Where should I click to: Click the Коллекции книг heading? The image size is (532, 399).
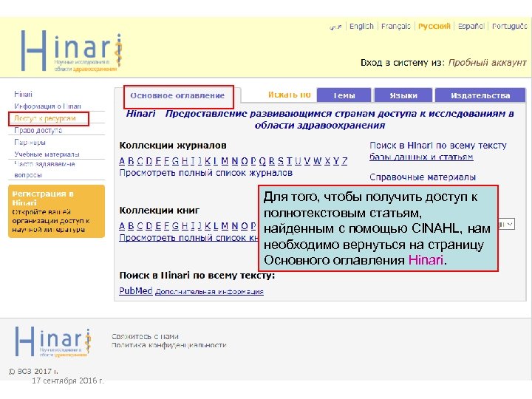(x=159, y=211)
